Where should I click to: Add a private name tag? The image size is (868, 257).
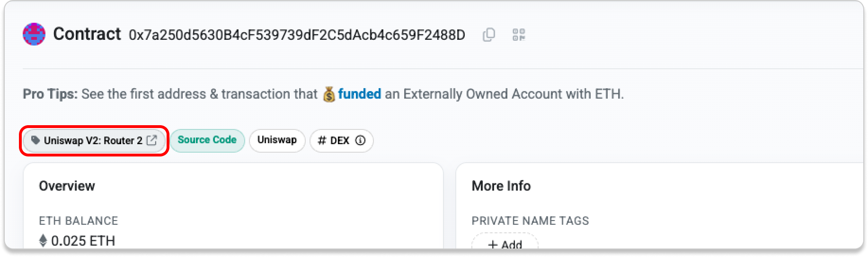(505, 244)
